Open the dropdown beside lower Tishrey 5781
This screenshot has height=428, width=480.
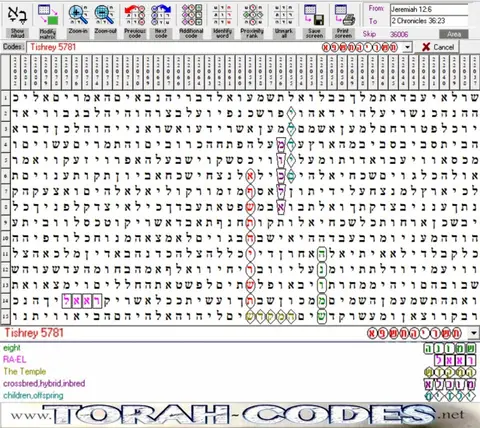click(473, 333)
